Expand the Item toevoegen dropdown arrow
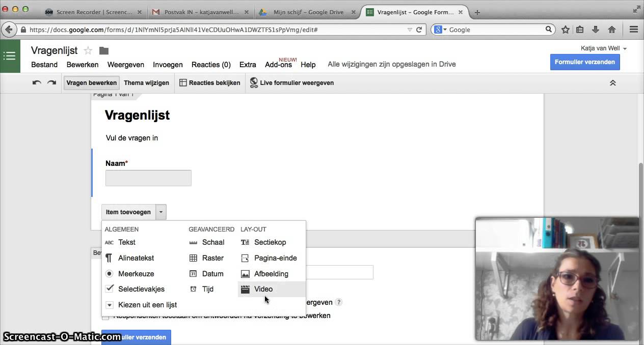Screen dimensions: 644x345 (160, 212)
